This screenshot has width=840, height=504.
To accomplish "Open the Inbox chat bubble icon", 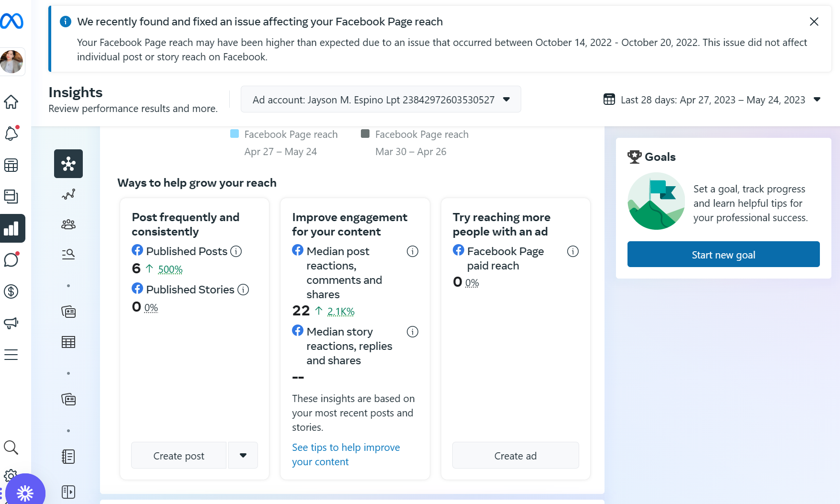I will [11, 260].
